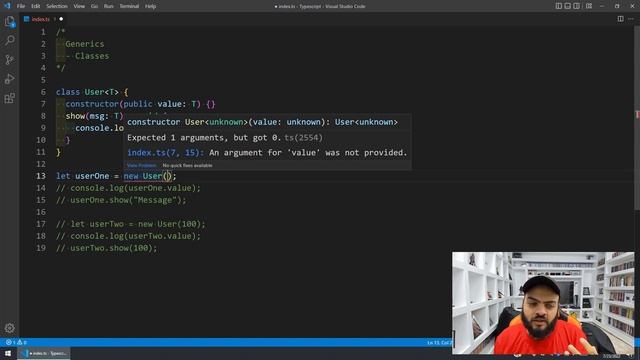Click the window title 'index.ts - Typescript'
640x360 pixels.
click(x=320, y=6)
